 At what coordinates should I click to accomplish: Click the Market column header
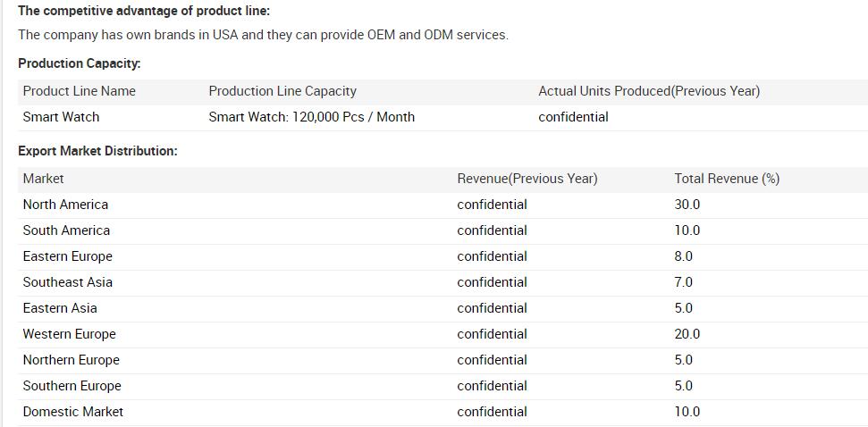click(43, 179)
